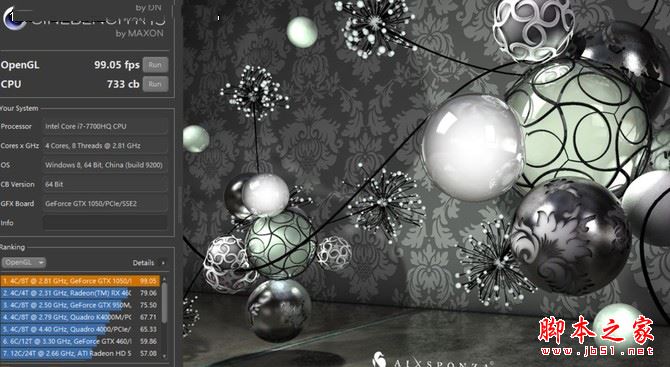
Task: Click the OS value Windows 8, 64 Bit
Action: pyautogui.click(x=105, y=165)
